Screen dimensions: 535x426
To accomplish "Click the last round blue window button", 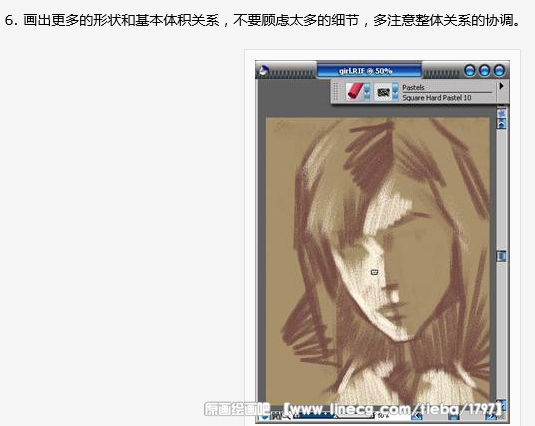I will (499, 71).
